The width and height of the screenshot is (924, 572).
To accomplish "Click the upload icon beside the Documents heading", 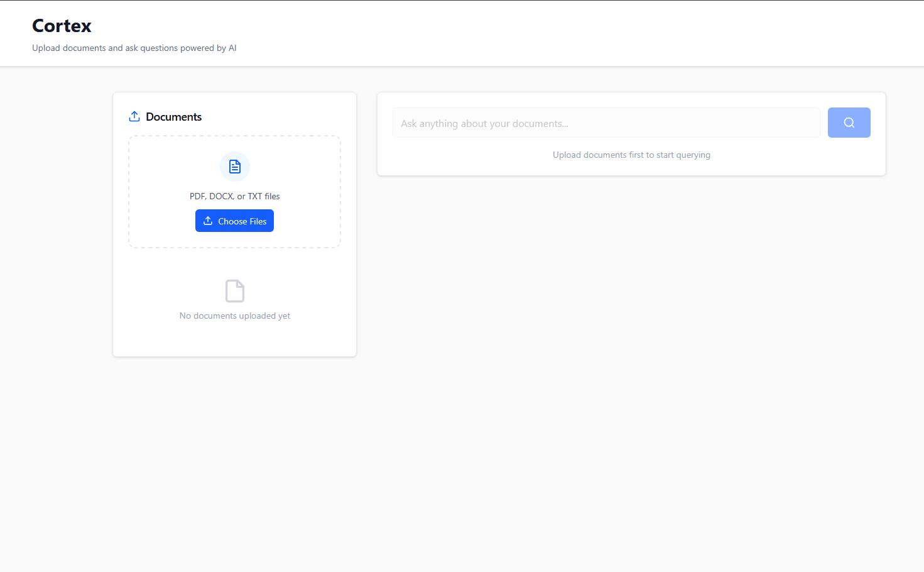I will [x=134, y=116].
